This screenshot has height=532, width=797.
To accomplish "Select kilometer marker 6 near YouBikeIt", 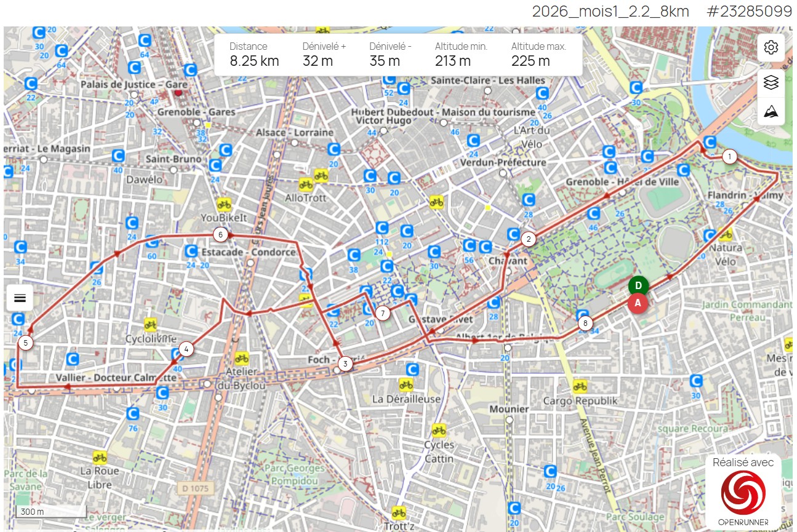I will pyautogui.click(x=220, y=234).
